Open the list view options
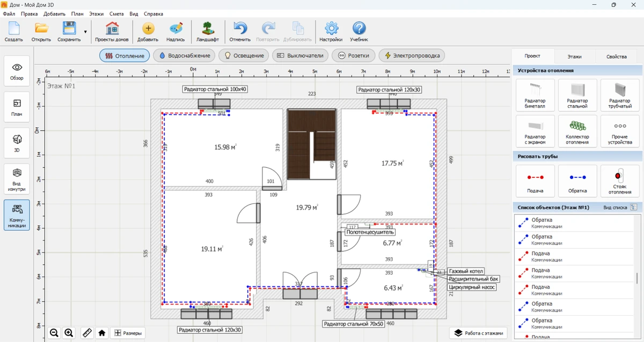Image resolution: width=644 pixels, height=342 pixels. tap(634, 207)
